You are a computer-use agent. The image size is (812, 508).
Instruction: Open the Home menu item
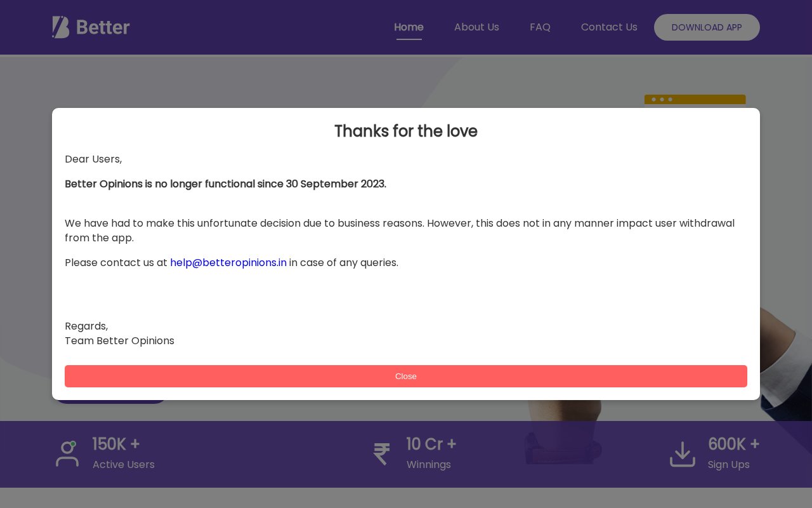409,27
